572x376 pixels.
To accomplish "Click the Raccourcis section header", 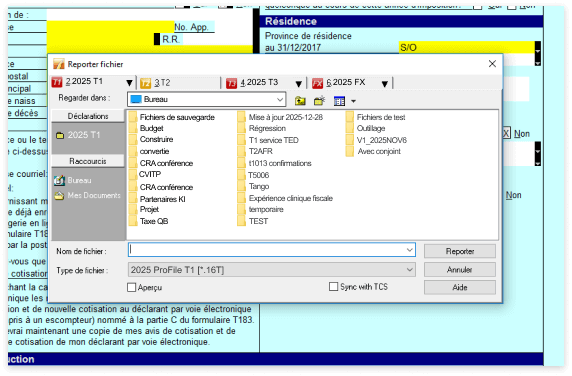I will pos(88,161).
